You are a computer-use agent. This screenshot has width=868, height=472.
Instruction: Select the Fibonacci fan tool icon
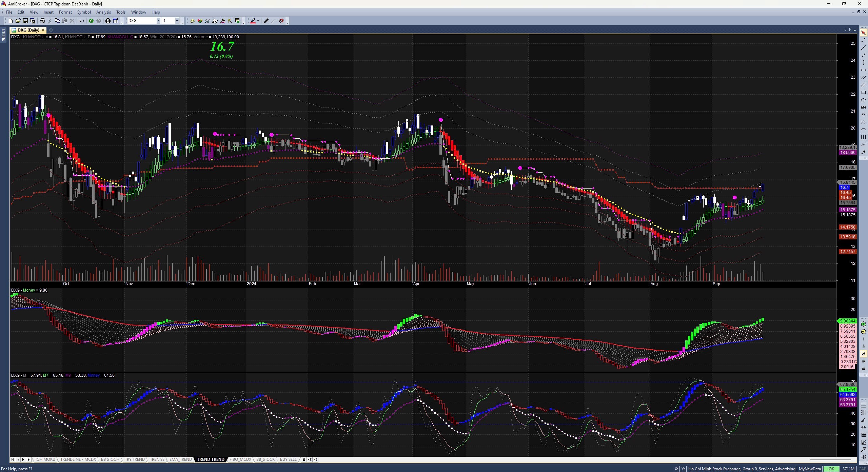864,420
